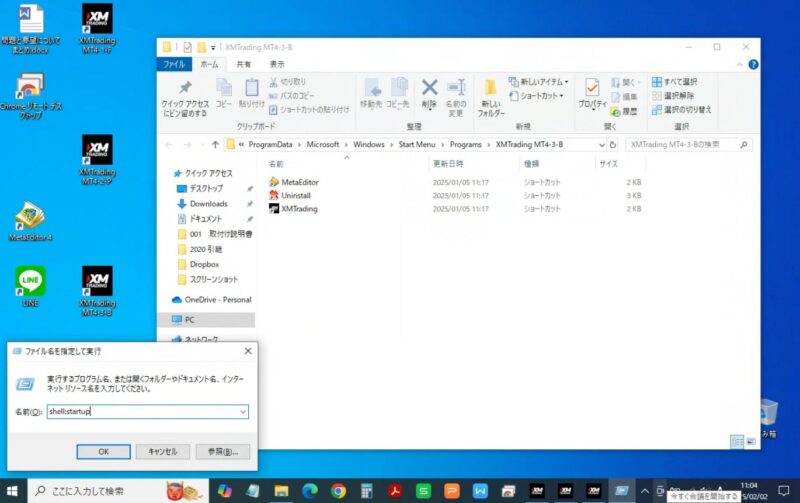The height and width of the screenshot is (503, 800).
Task: Expand the address bar history dropdown
Action: [602, 145]
